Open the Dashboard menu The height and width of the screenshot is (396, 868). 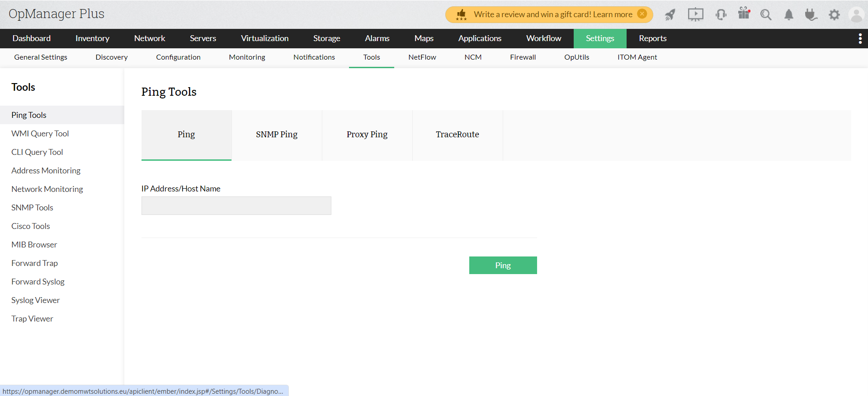[x=32, y=38]
